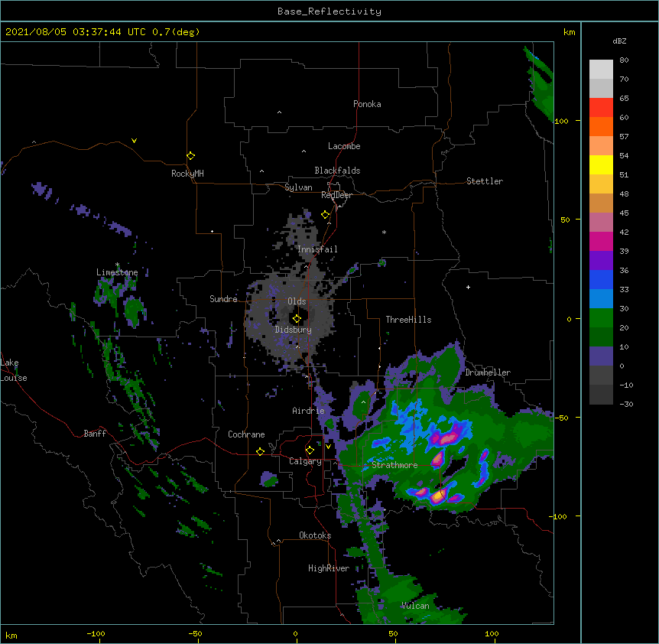This screenshot has width=659, height=644.
Task: Click the Lake Louise label
Action: 14,370
